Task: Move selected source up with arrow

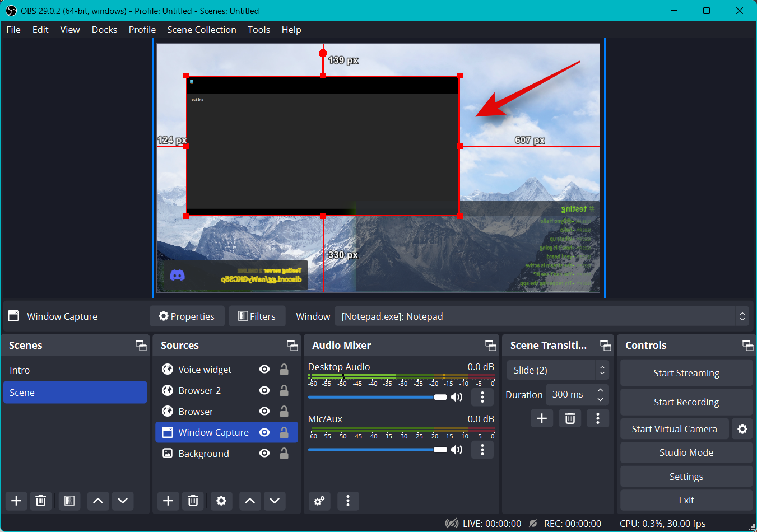Action: [x=250, y=501]
